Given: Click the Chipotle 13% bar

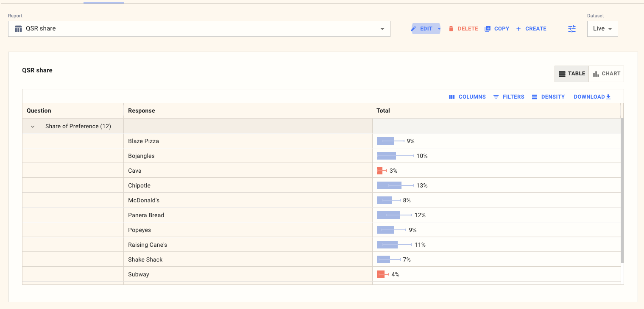Looking at the screenshot, I should 389,185.
